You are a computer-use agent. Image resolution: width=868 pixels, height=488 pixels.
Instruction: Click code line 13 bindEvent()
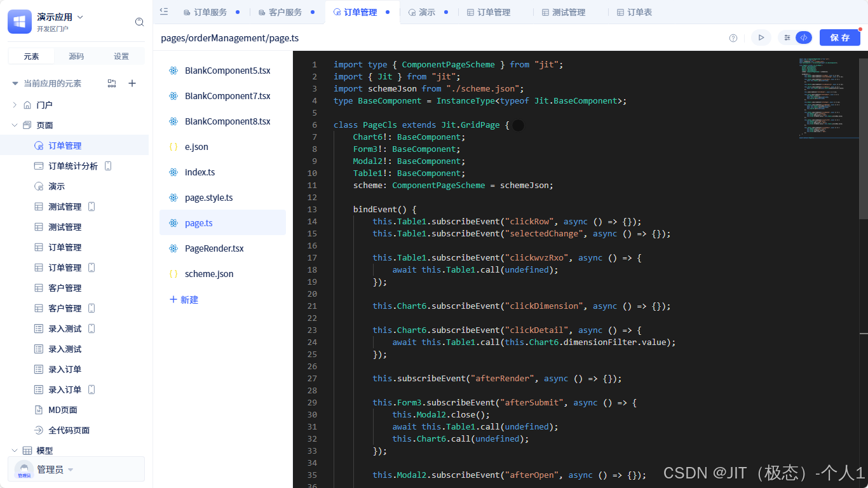point(384,209)
